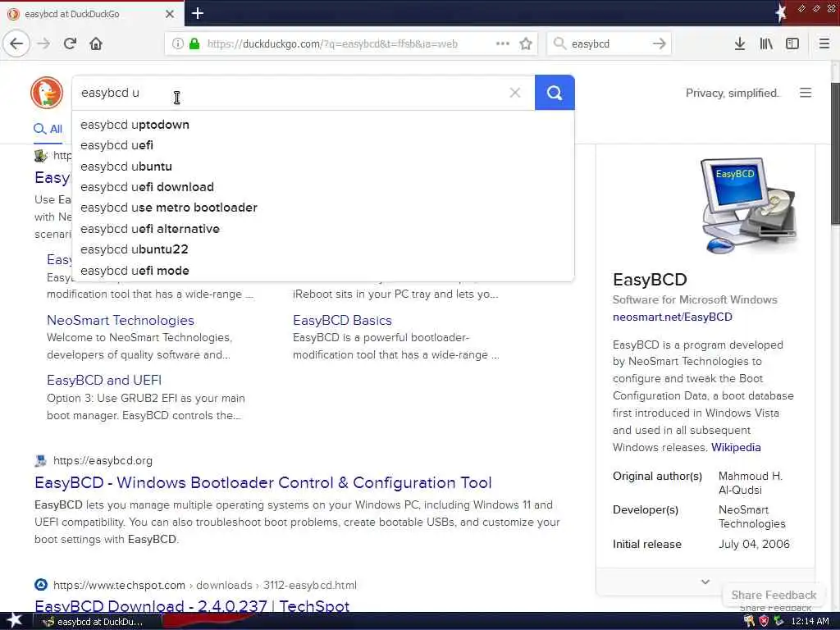Open the https://easybcd.org URL link
Image resolution: width=840 pixels, height=630 pixels.
pos(103,461)
